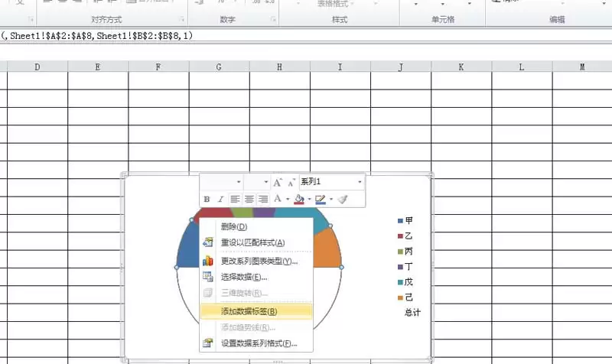Screen dimensions: 612x364
Task: Expand the font size dropdown in mini toolbar
Action: pos(266,182)
